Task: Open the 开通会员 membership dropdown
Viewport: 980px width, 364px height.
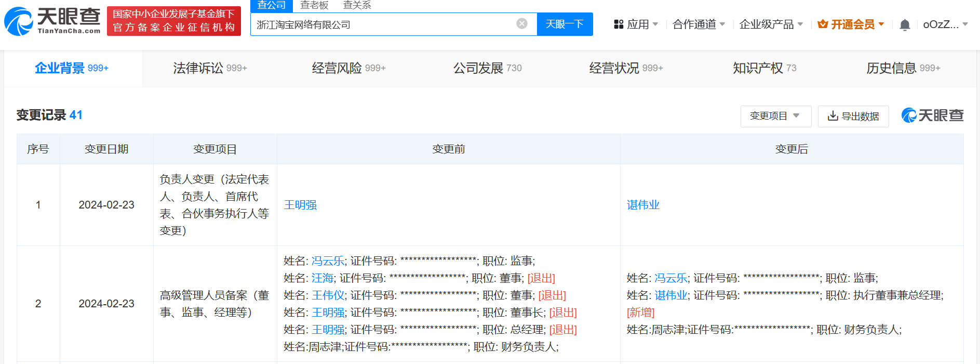Action: click(x=851, y=24)
